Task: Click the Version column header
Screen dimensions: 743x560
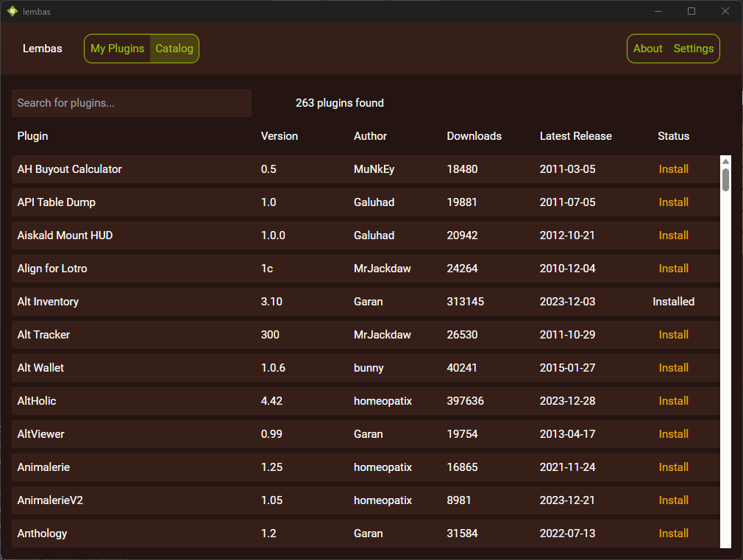Action: pyautogui.click(x=280, y=136)
